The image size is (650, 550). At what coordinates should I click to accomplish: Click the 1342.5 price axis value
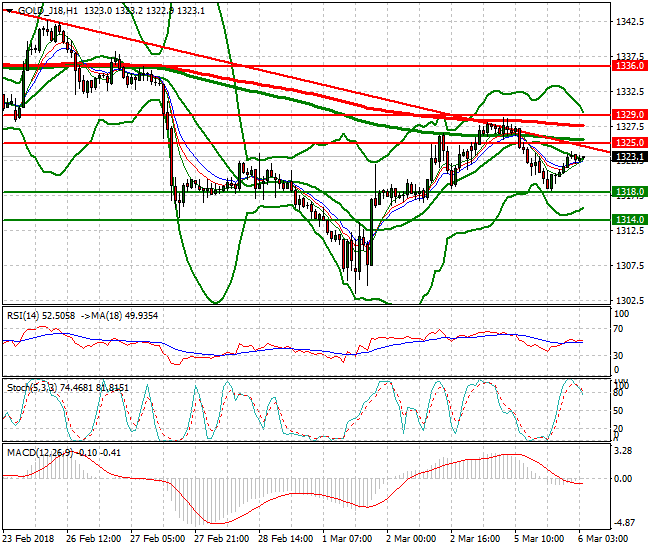click(x=630, y=22)
